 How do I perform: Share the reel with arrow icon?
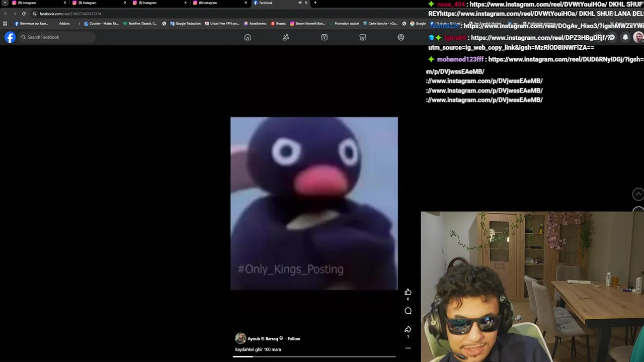[408, 329]
